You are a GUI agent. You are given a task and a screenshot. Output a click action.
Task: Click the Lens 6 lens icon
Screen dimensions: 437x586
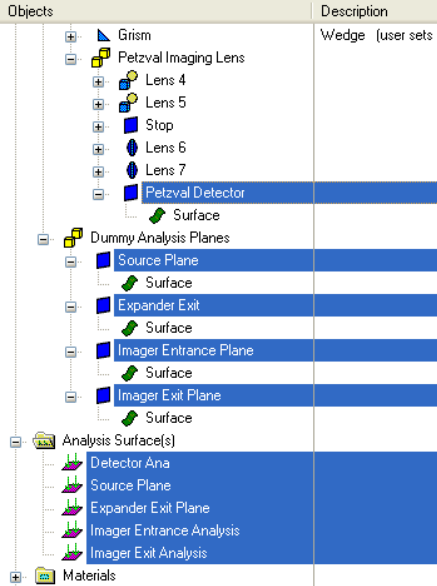pyautogui.click(x=132, y=148)
